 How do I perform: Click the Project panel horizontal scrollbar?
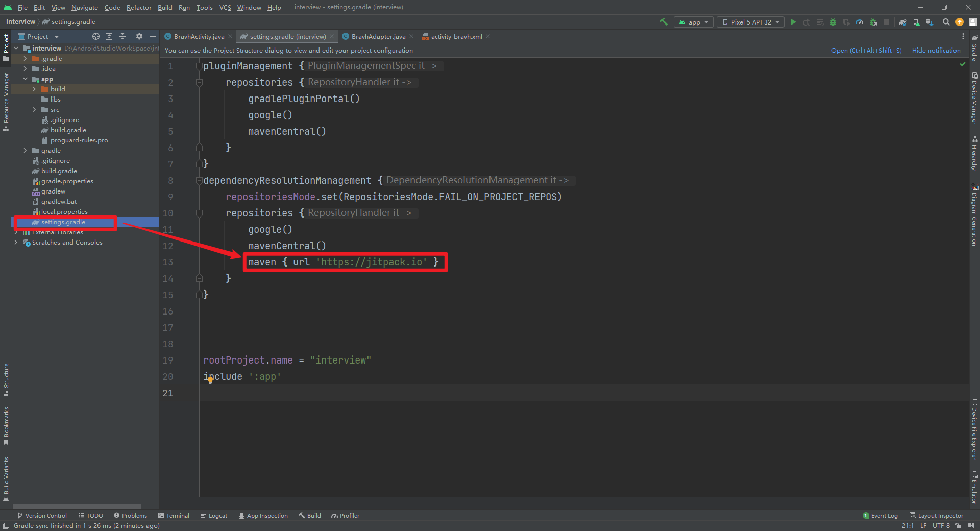point(77,506)
